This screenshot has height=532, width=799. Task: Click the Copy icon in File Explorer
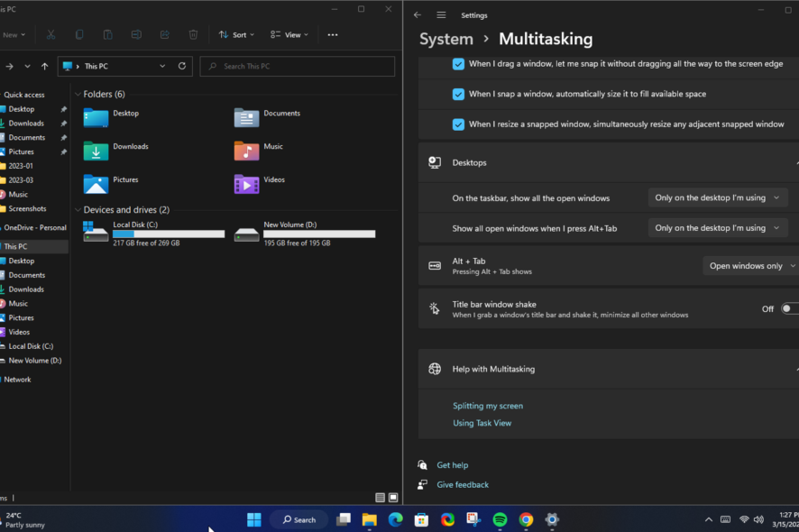(79, 34)
